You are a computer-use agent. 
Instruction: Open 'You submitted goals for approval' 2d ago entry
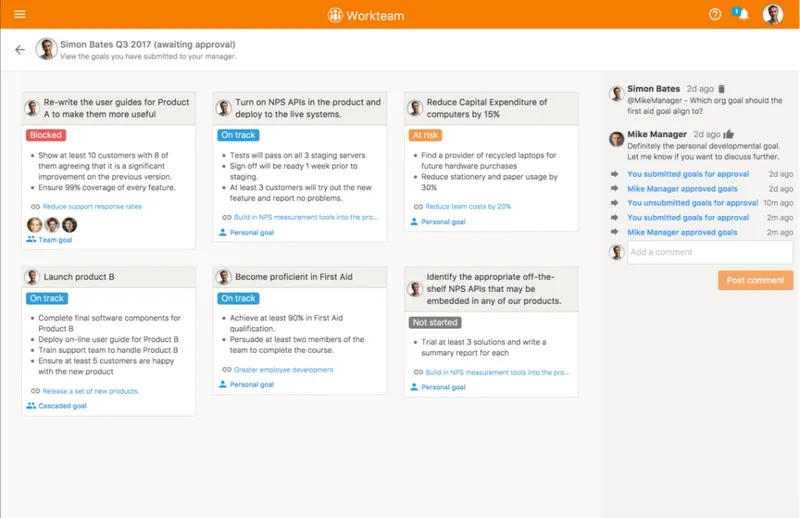pos(688,174)
